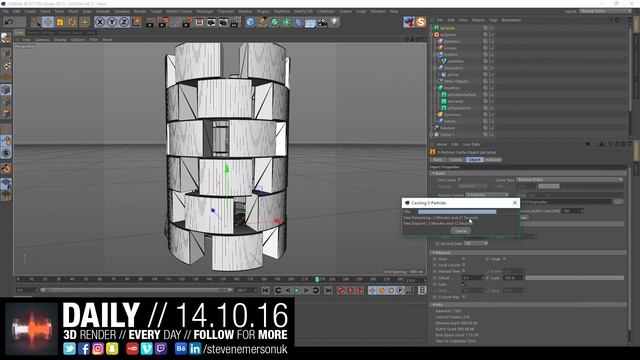This screenshot has width=640, height=360.
Task: Toggle the xpTurbulence enable checkmark
Action: pos(492,108)
